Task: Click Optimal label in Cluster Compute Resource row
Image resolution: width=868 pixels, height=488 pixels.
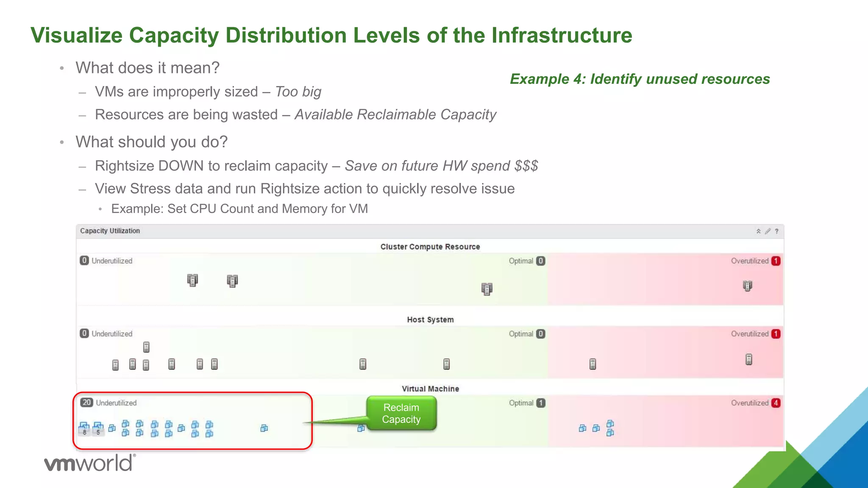Action: [x=521, y=261]
